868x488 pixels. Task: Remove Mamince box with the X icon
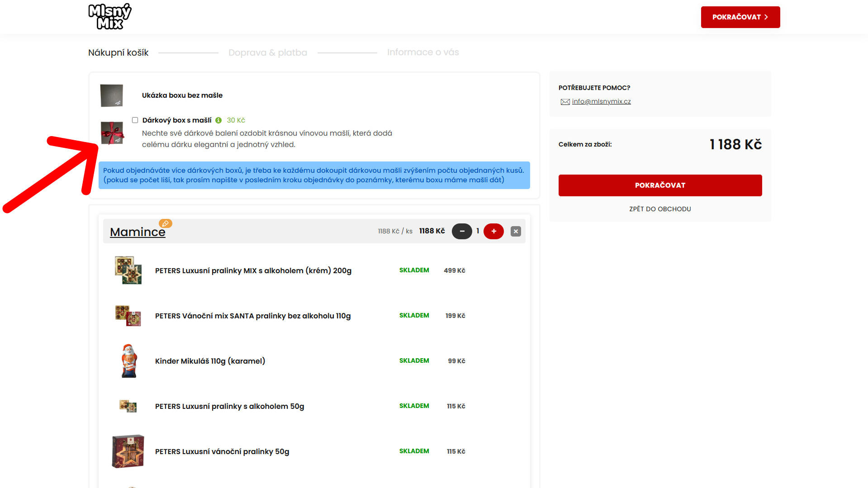click(x=516, y=231)
